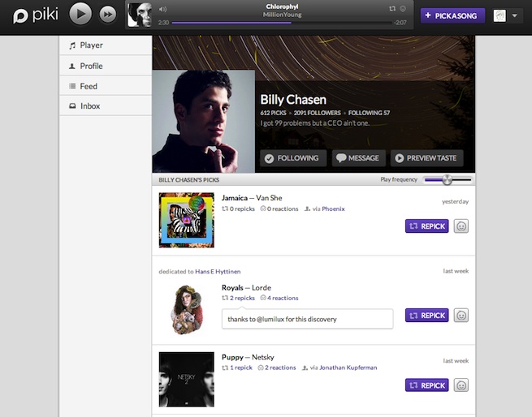Viewport: 532px width, 417px height.
Task: Open Jonathan Kupferman's profile link
Action: [348, 368]
